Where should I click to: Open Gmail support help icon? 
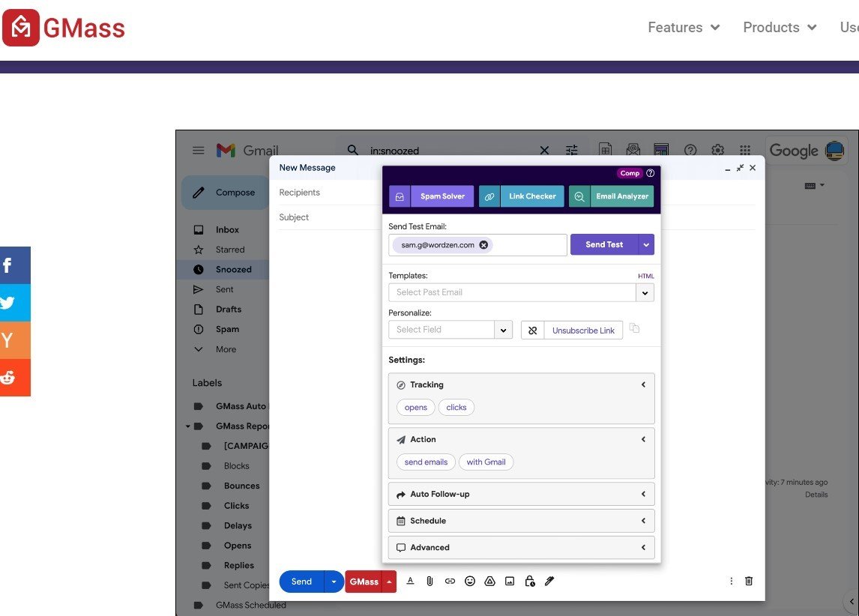coord(690,150)
